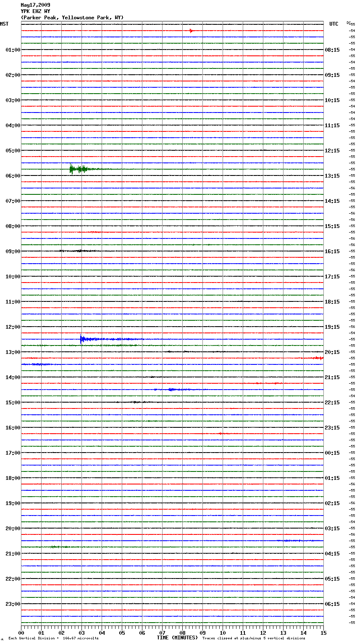The image size is (357, 644).
Task: Click the date header 'May17,2009'
Action: click(x=35, y=5)
